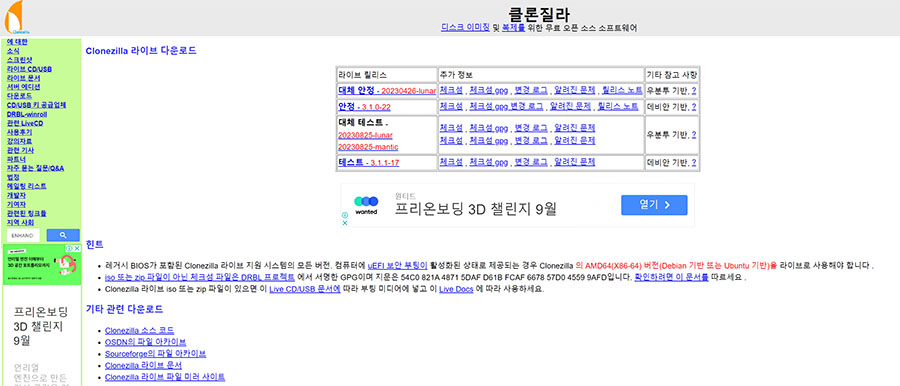This screenshot has width=900, height=386.
Task: Open the 복제를 link in header
Action: pyautogui.click(x=513, y=28)
